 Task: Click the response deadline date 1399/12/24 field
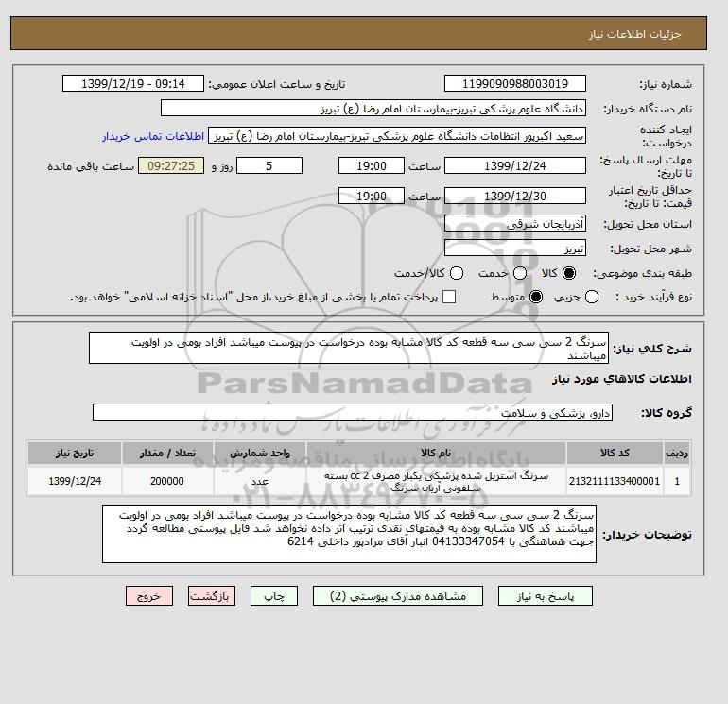coord(515,165)
